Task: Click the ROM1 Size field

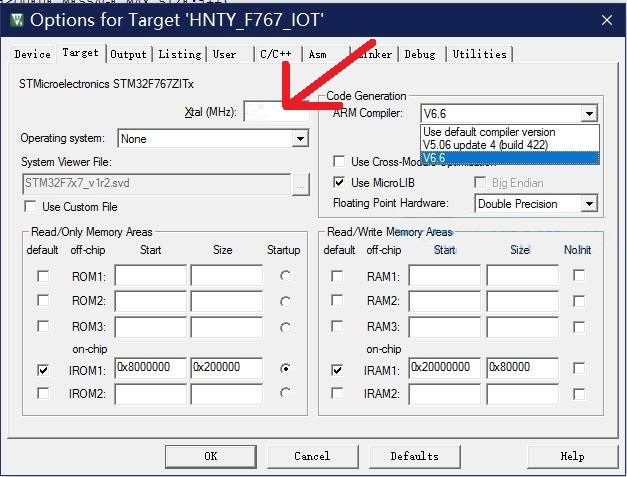Action: [x=227, y=275]
